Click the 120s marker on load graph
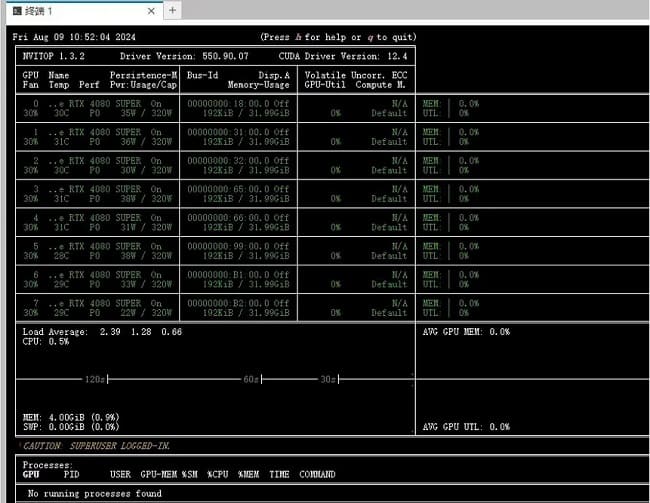The width and height of the screenshot is (650, 503). click(x=95, y=379)
